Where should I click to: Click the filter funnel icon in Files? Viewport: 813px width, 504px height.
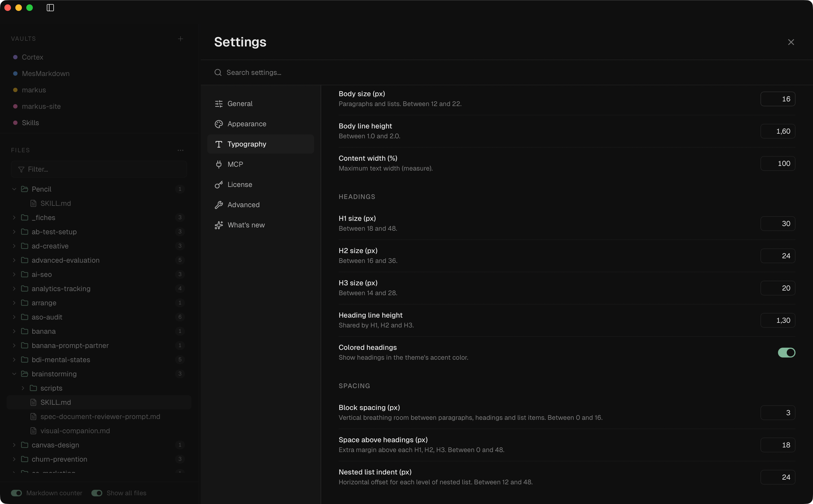pos(21,169)
